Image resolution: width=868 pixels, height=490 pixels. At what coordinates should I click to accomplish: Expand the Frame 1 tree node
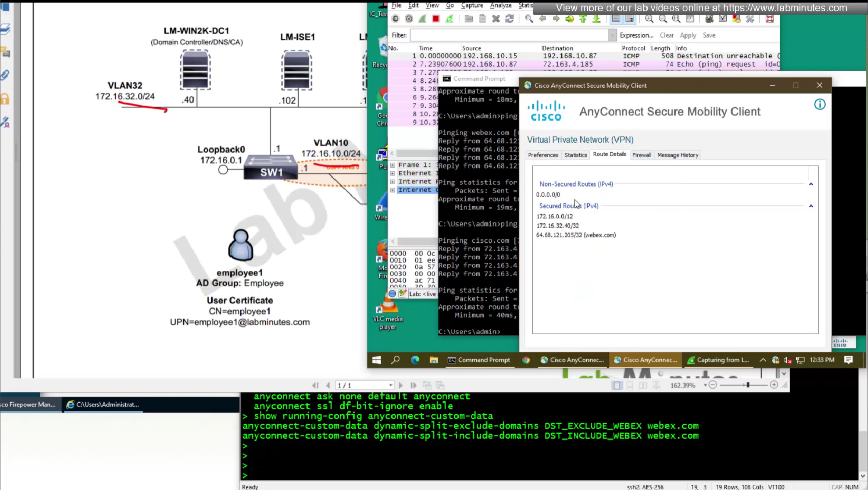click(392, 165)
